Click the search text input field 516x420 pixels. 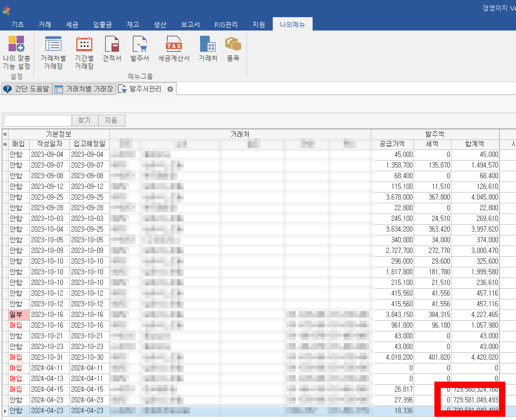click(37, 121)
